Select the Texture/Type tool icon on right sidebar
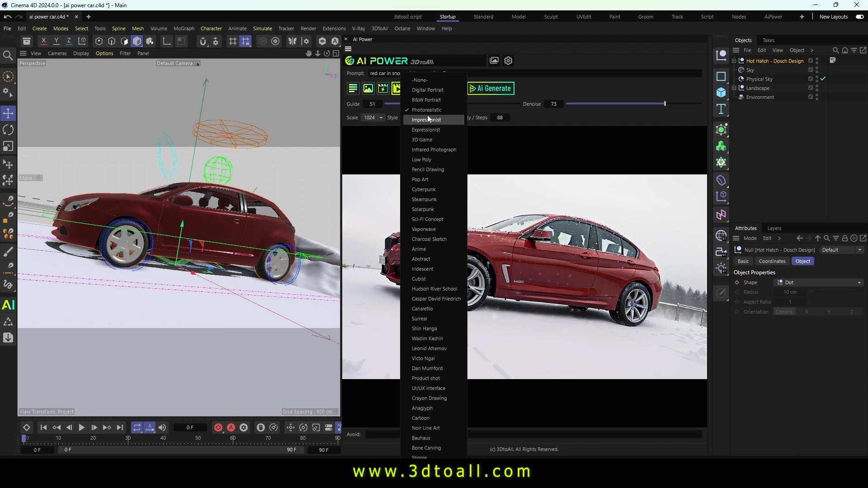The image size is (868, 488). (721, 108)
